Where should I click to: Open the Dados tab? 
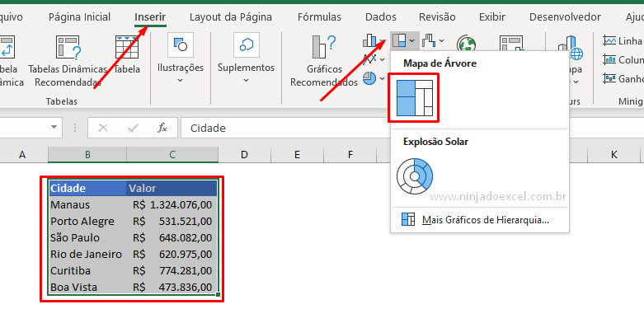point(381,17)
